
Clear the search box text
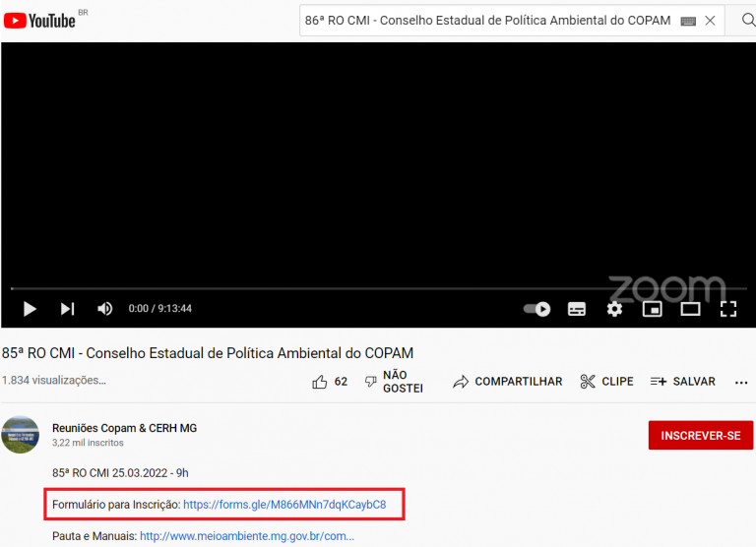tap(710, 21)
